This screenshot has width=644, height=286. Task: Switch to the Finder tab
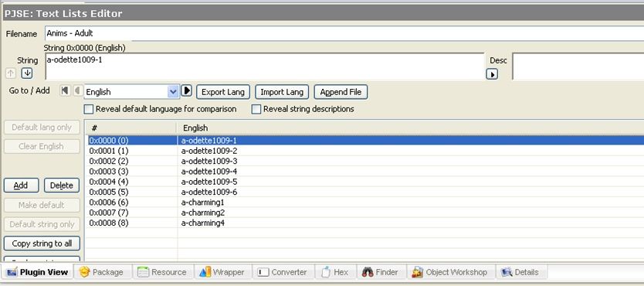point(381,272)
